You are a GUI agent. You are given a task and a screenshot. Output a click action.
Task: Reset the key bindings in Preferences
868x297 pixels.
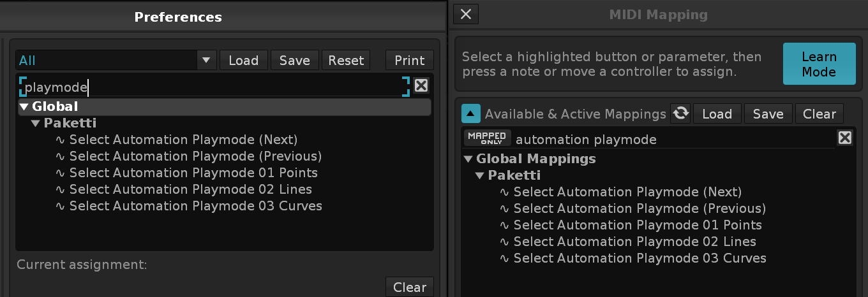click(345, 61)
